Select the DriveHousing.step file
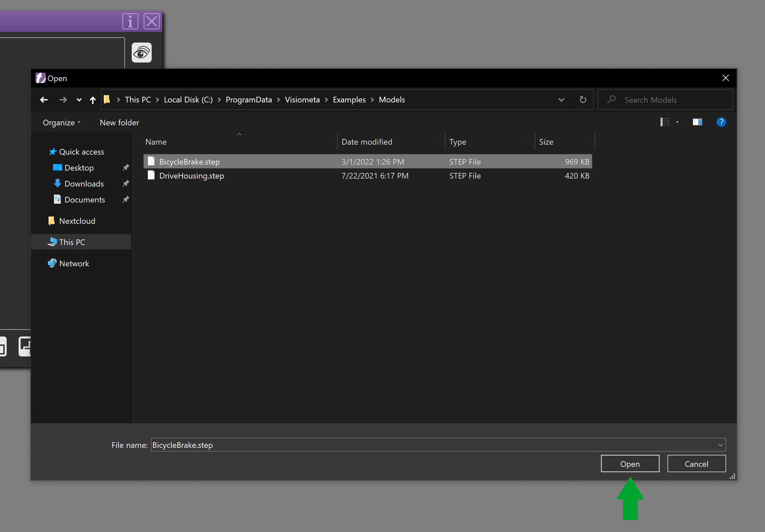 tap(368, 176)
